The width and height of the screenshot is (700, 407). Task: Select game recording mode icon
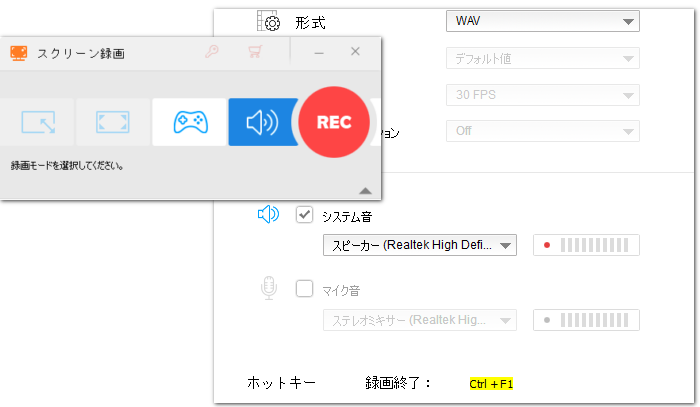click(190, 122)
